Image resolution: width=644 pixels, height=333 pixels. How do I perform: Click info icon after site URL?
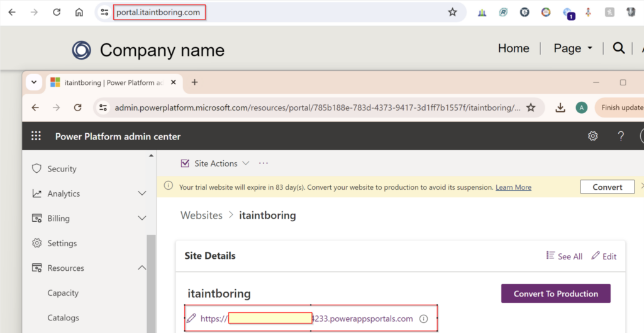coord(423,319)
